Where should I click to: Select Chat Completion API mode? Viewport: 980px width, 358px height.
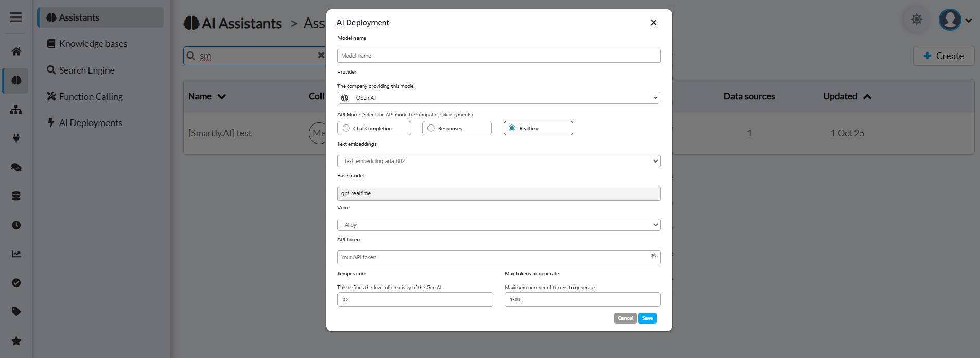(x=374, y=128)
